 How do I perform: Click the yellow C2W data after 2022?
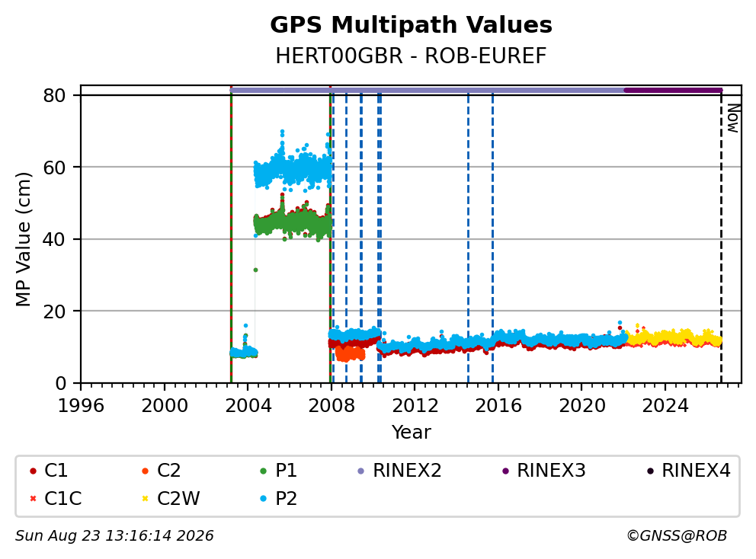[x=673, y=337]
